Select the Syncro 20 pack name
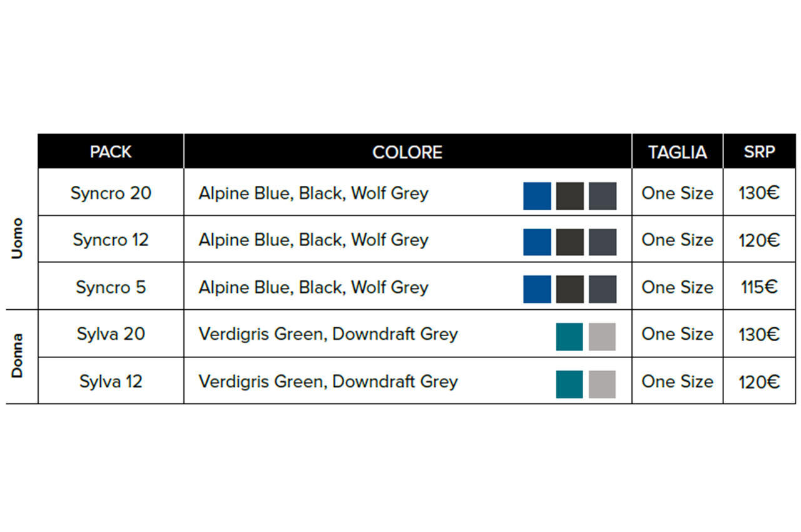This screenshot has width=801, height=532. point(111,193)
